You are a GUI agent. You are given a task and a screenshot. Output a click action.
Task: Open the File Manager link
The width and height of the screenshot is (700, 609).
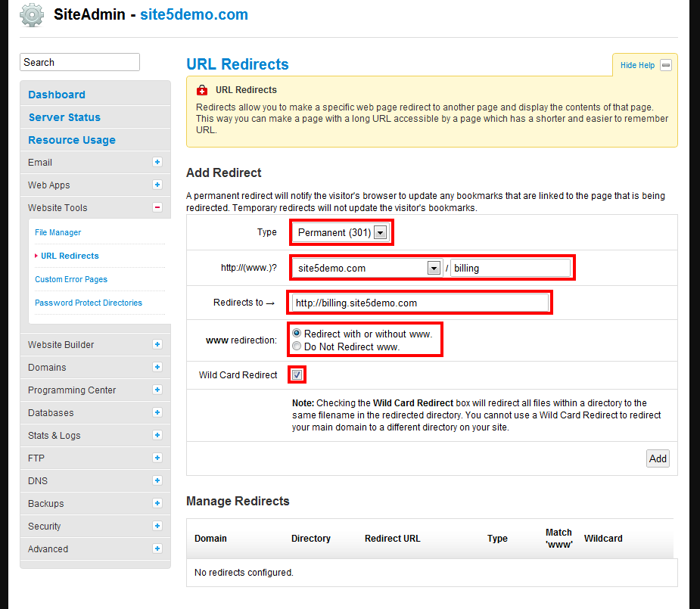click(58, 232)
